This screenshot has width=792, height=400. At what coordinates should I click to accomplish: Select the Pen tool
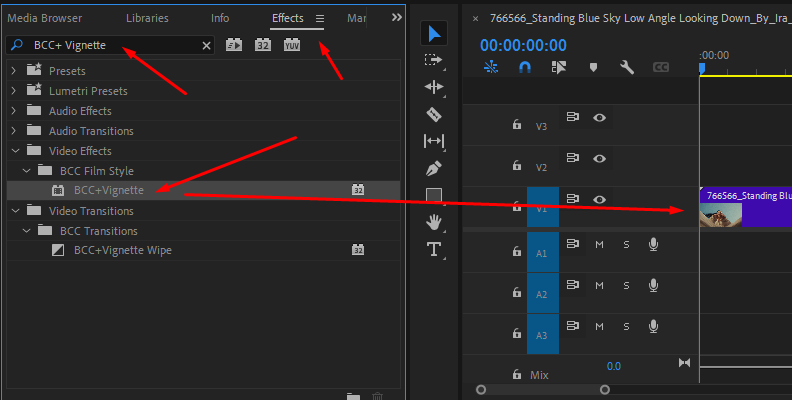[x=434, y=168]
